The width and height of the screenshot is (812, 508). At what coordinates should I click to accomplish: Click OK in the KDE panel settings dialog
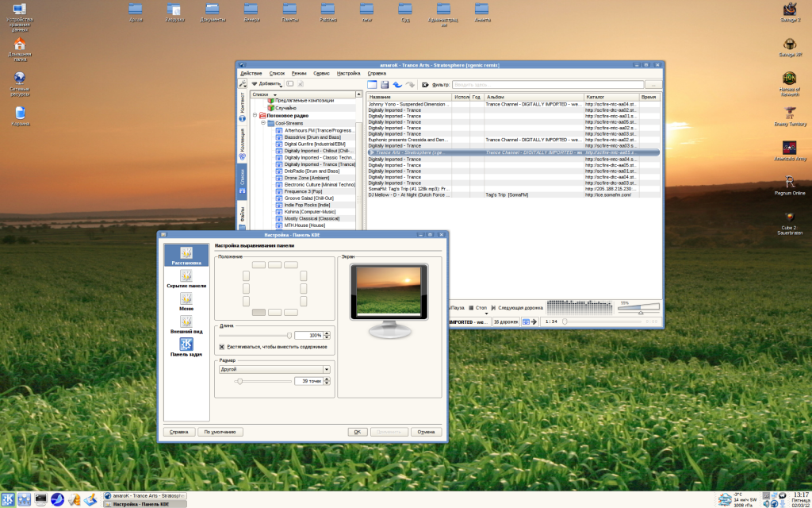pos(358,432)
